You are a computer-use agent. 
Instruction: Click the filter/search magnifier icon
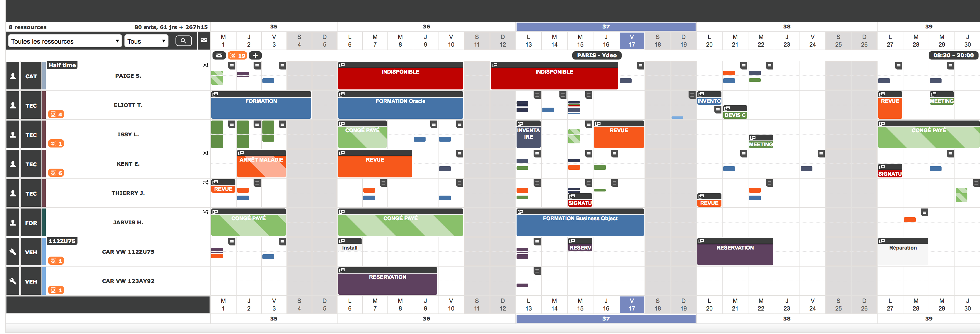(183, 42)
